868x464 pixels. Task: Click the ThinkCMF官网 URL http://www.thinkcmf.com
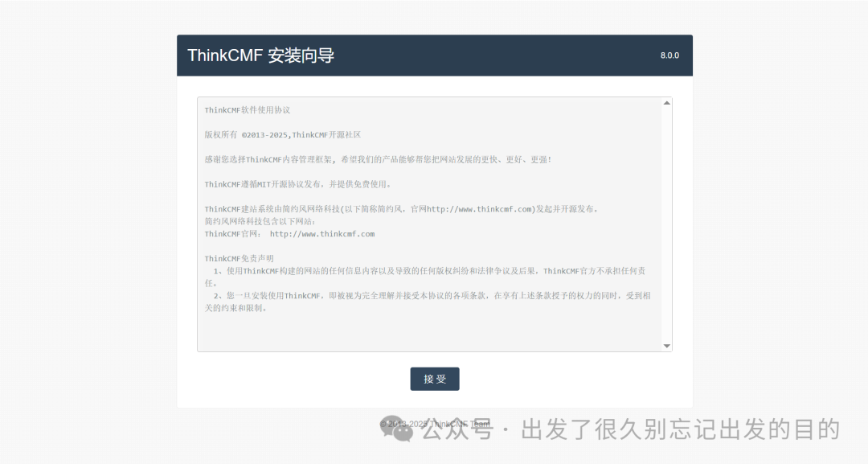[321, 234]
